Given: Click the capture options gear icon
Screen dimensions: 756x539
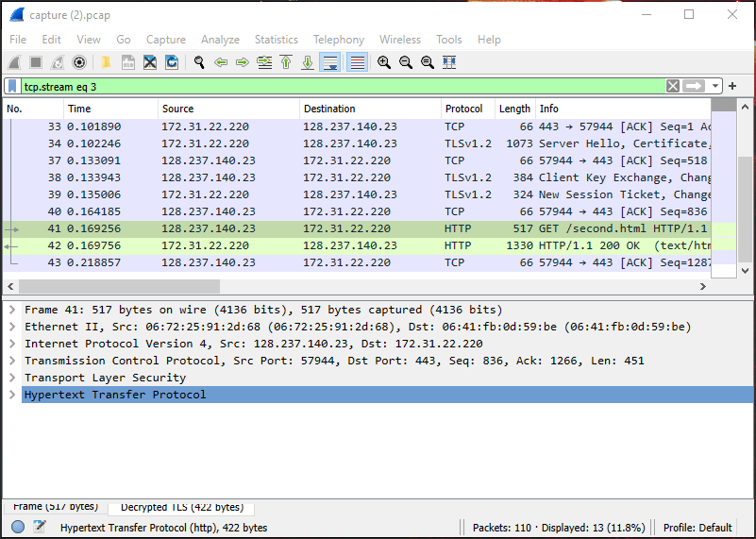Looking at the screenshot, I should coord(79,62).
